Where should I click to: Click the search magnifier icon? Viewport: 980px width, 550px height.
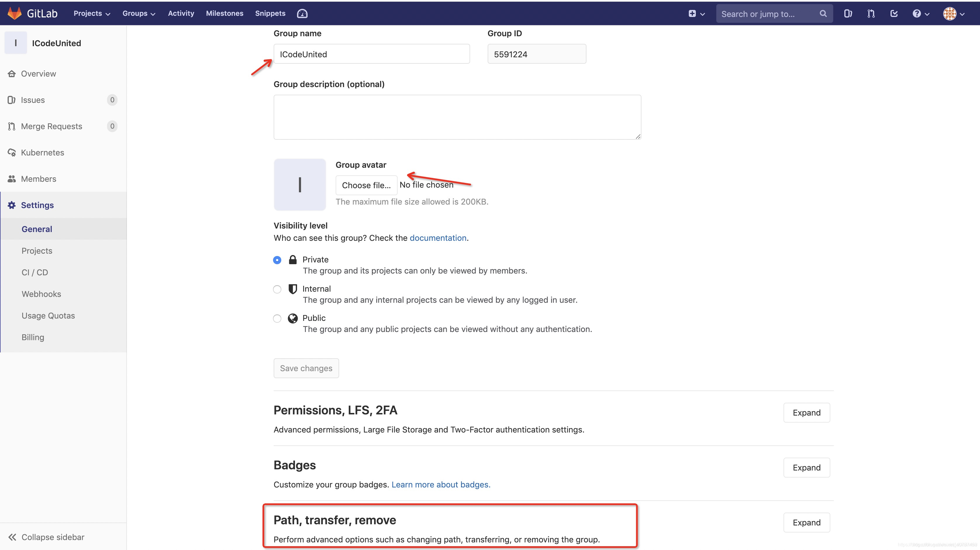tap(823, 14)
